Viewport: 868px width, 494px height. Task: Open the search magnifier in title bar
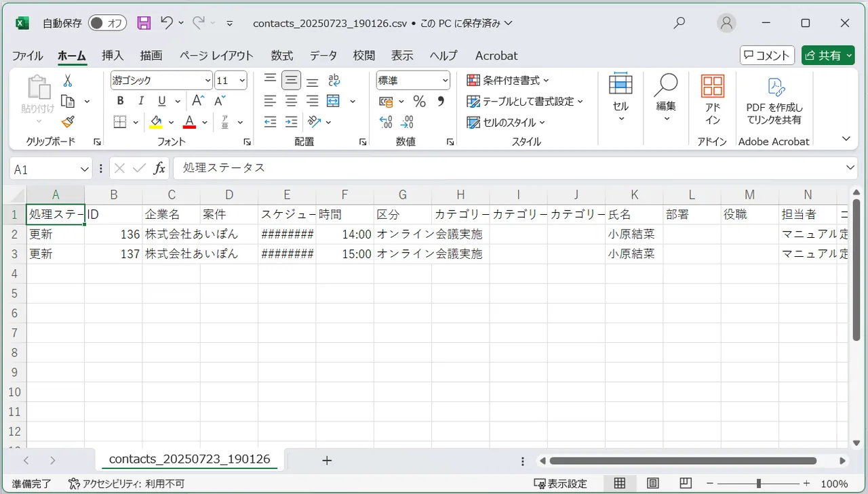(x=679, y=23)
